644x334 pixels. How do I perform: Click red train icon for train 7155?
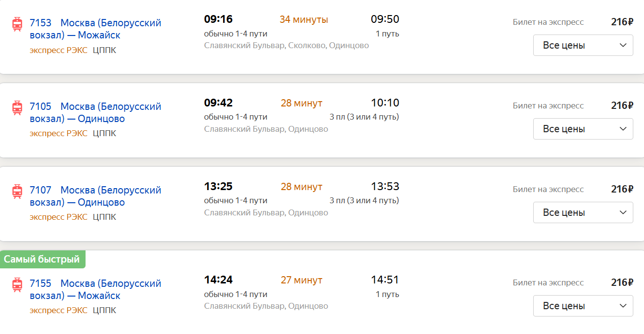coord(17,284)
